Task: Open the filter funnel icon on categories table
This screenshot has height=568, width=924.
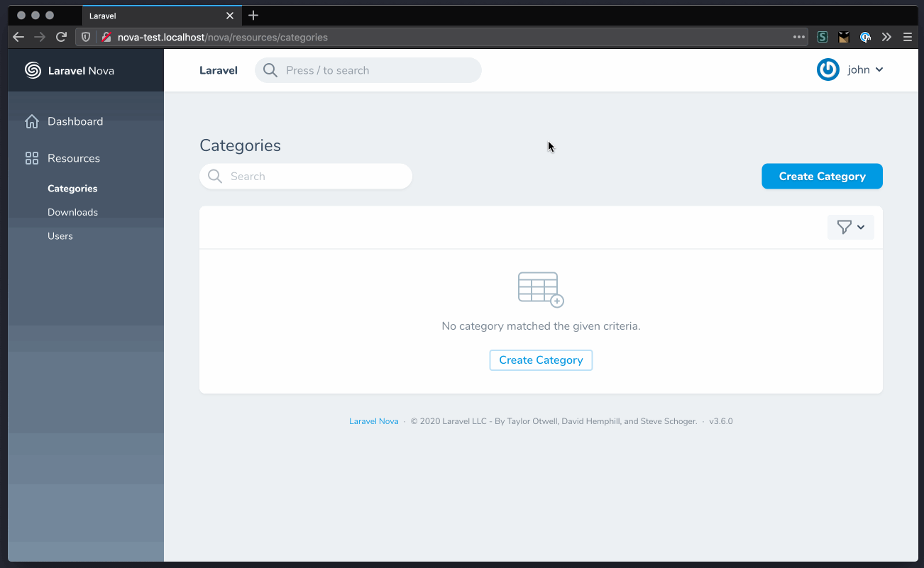Action: click(x=846, y=227)
